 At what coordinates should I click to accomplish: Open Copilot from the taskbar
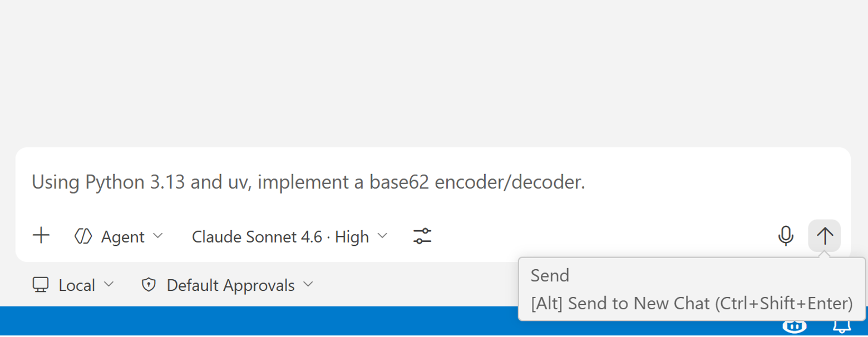pos(794,327)
